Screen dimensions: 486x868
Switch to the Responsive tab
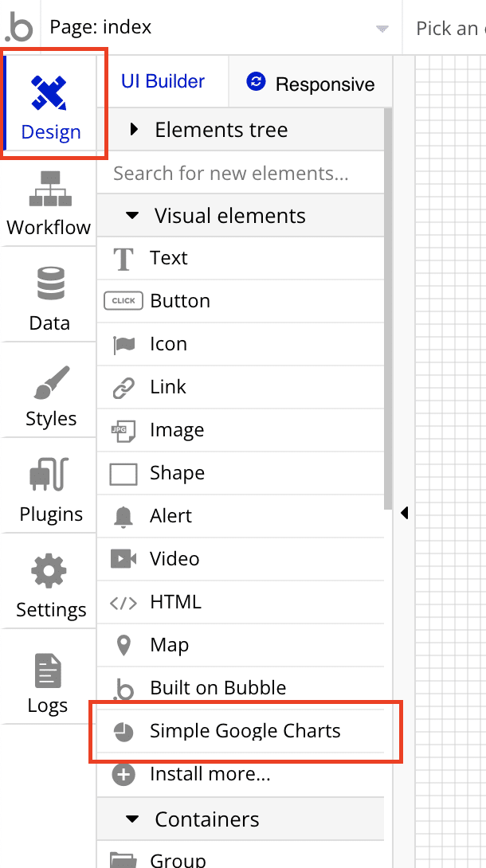point(311,82)
